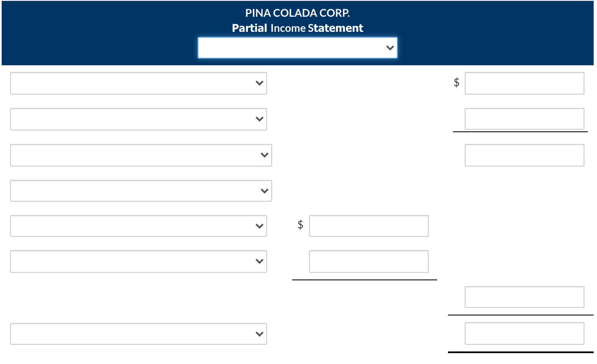Click the chevron arrow on the first row dropdown
This screenshot has width=597, height=364.
260,83
